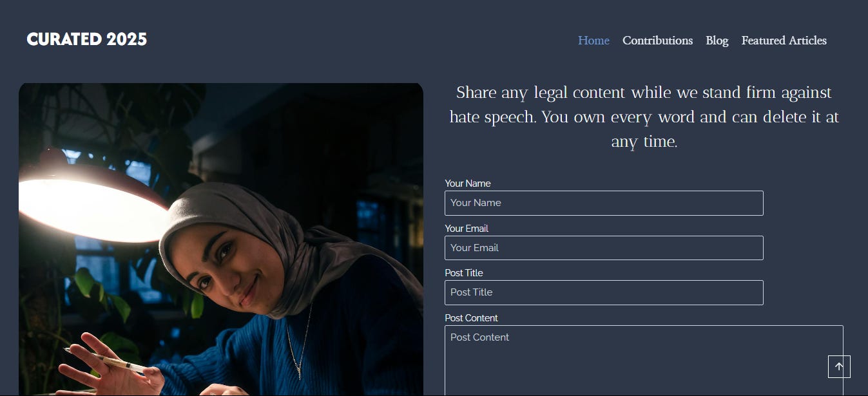The image size is (868, 396).
Task: Focus the Your Email input field
Action: coord(604,248)
